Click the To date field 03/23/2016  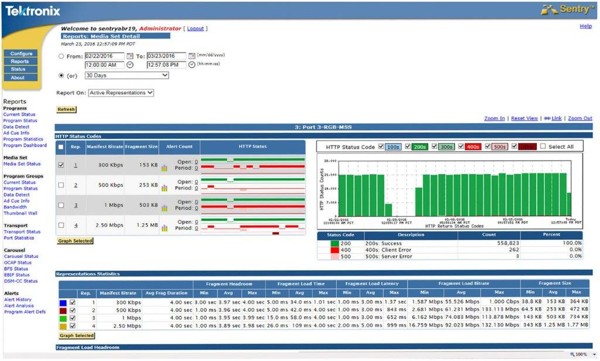[x=166, y=56]
